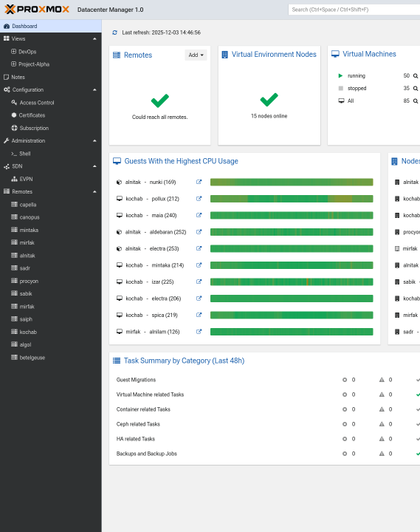Collapse the Views section arrow
This screenshot has height=532, width=420.
coord(94,38)
